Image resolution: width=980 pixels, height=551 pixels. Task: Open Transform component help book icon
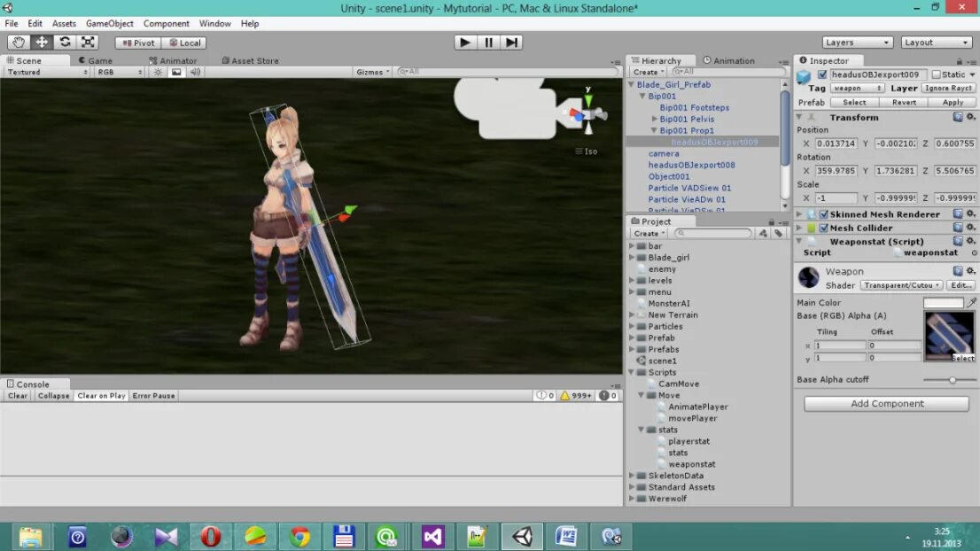click(x=958, y=117)
